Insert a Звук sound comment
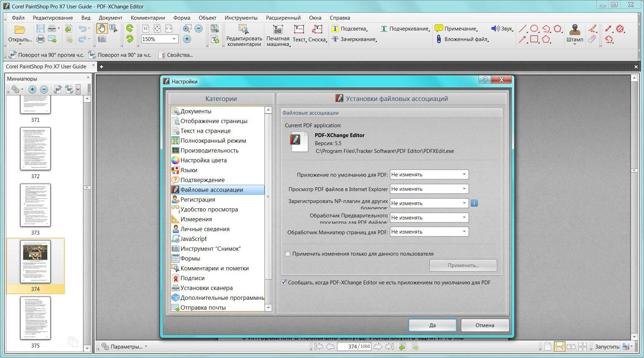644x358 pixels. pos(502,29)
